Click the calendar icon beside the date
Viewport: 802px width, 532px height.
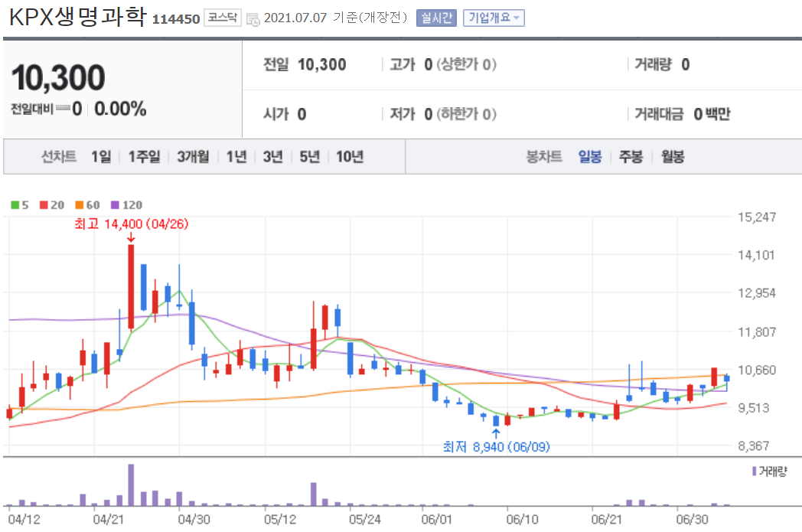253,19
